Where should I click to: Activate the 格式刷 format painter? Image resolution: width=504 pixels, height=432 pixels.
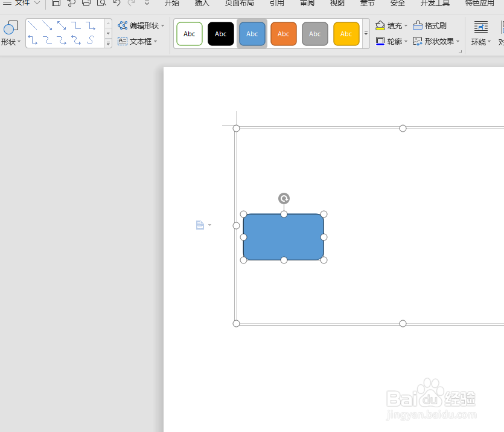[x=430, y=25]
